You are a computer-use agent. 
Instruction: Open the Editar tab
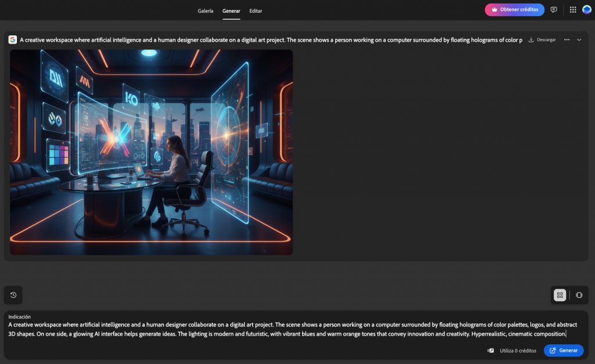click(256, 10)
